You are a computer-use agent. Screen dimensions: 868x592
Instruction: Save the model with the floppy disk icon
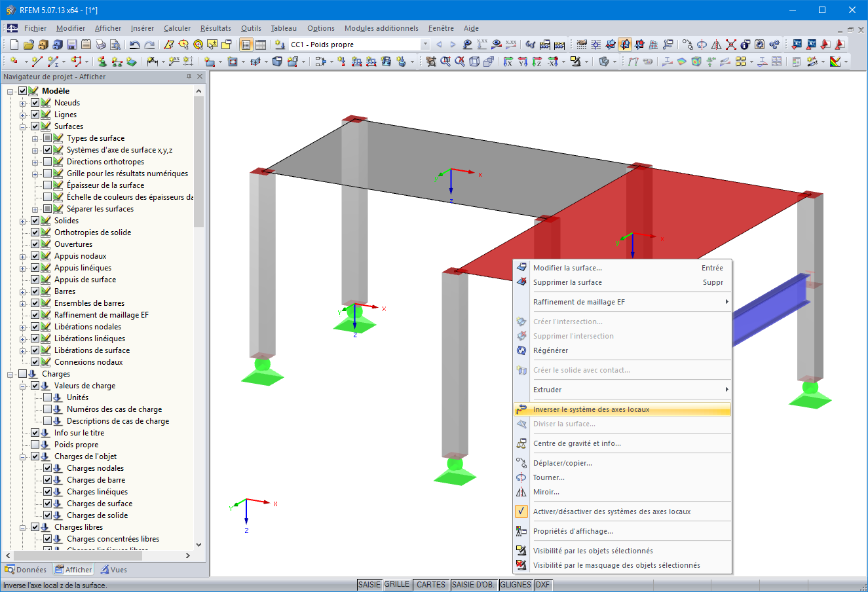(x=72, y=45)
